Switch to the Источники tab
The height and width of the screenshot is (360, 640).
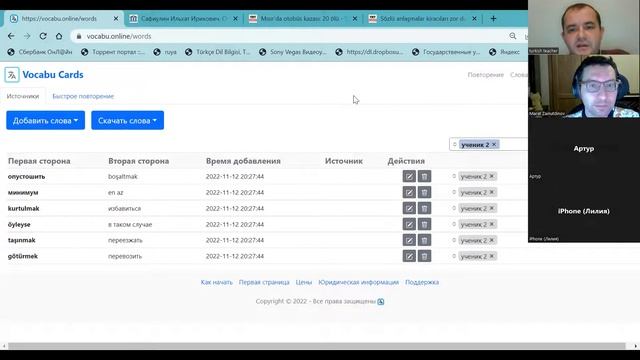tap(23, 96)
